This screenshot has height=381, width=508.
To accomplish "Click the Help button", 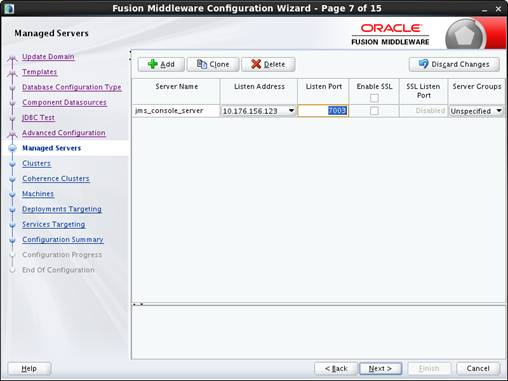I will pos(29,369).
